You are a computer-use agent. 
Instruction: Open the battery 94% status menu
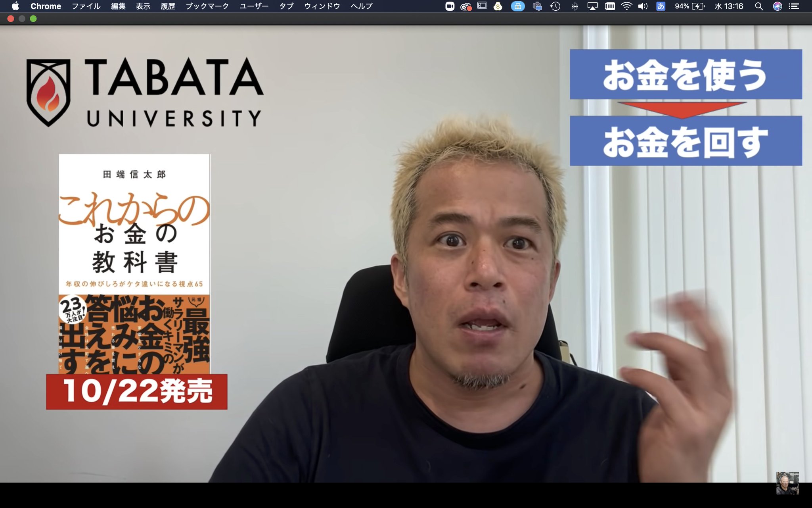click(x=689, y=6)
